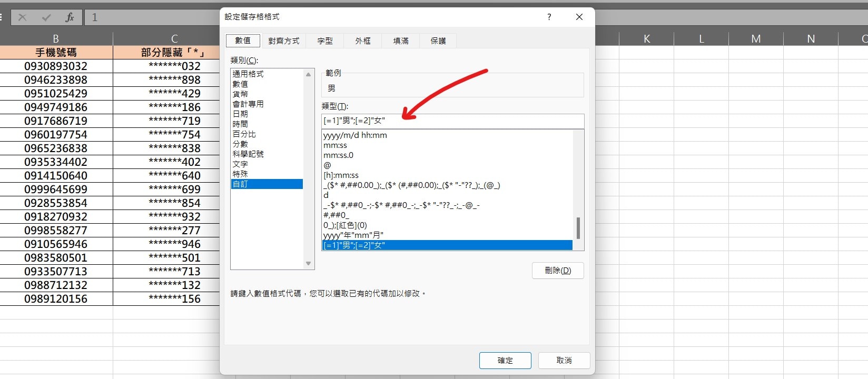
Task: Open the 字型 tab
Action: (325, 41)
